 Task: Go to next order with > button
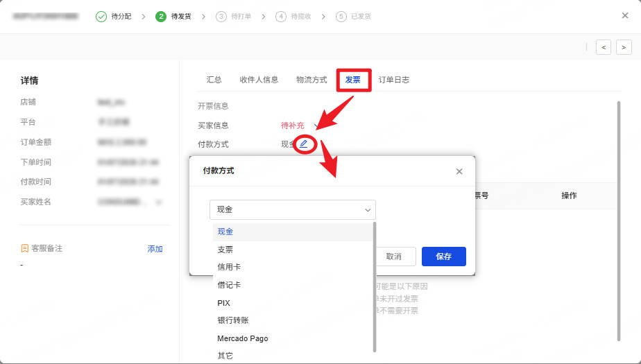click(x=624, y=47)
